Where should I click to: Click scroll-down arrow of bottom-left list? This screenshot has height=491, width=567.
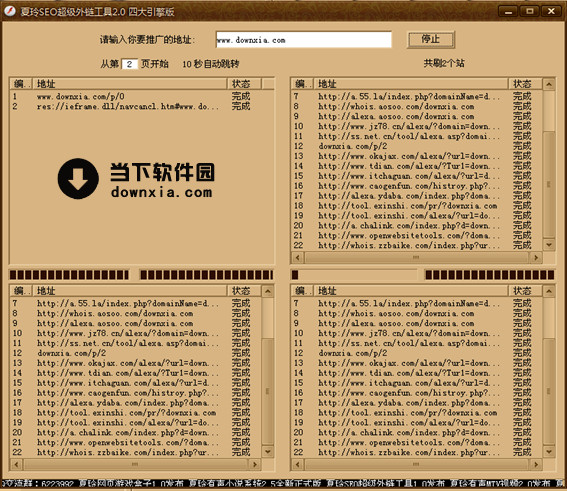point(268,452)
